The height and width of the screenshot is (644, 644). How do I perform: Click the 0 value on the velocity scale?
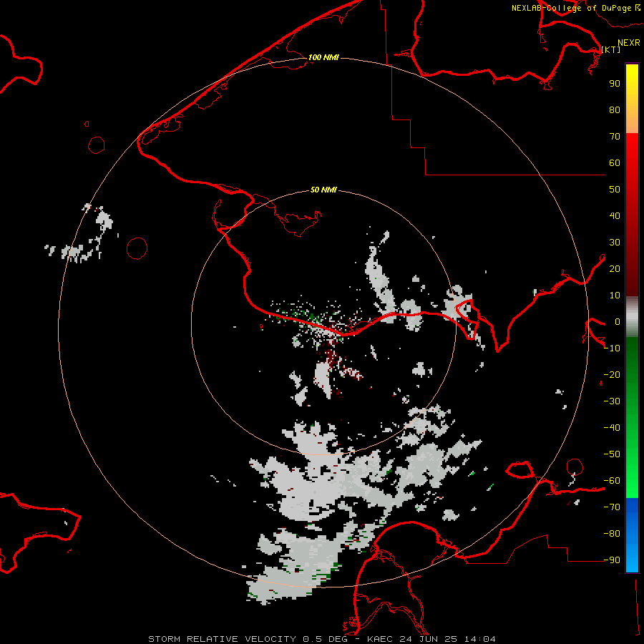(617, 321)
